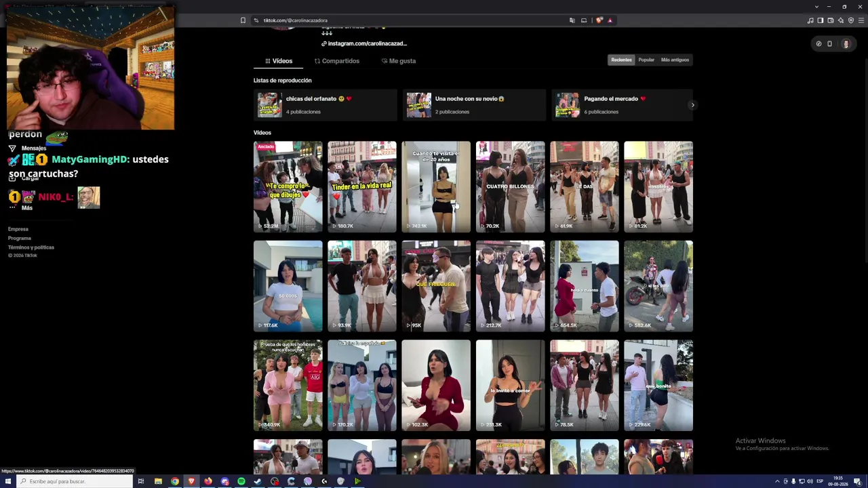868x488 pixels.
Task: Open the 'chicas del orfanato' playlist
Action: tap(325, 105)
